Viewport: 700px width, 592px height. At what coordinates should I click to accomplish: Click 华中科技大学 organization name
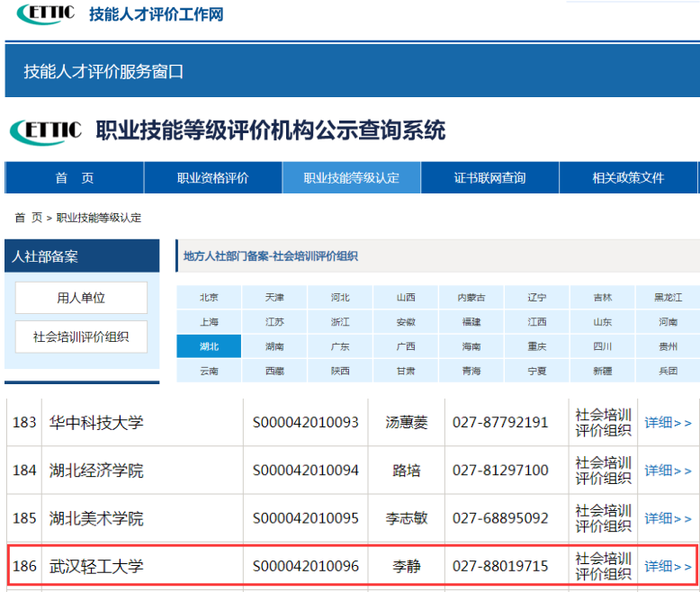point(96,422)
